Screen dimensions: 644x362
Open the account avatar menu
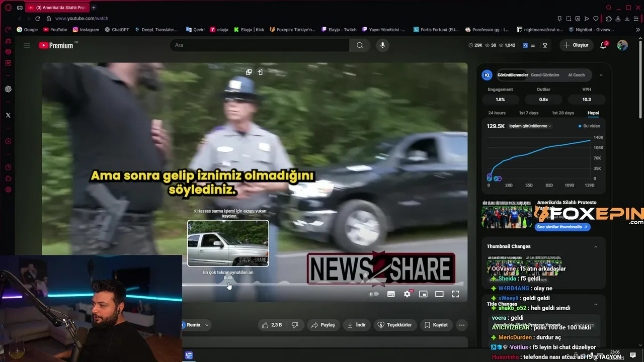(x=622, y=45)
